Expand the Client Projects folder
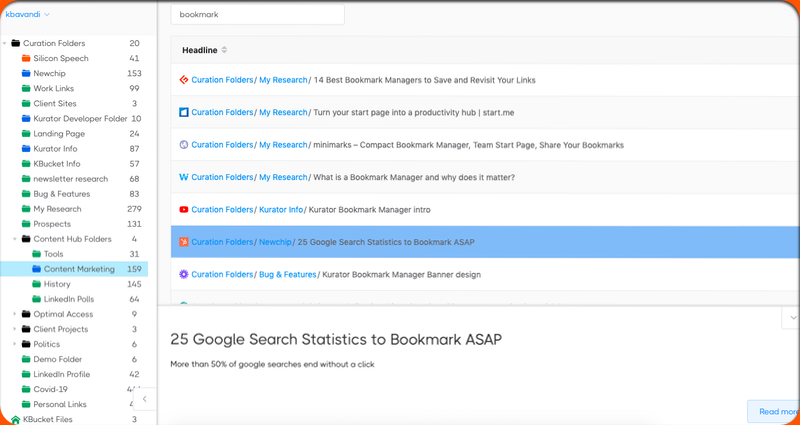 pos(15,329)
